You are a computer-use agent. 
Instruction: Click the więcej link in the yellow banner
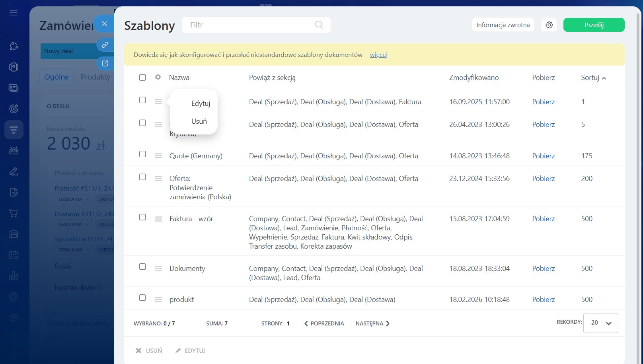(378, 55)
